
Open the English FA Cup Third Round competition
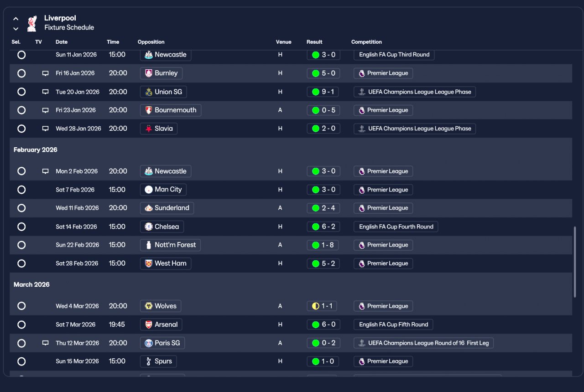coord(394,55)
